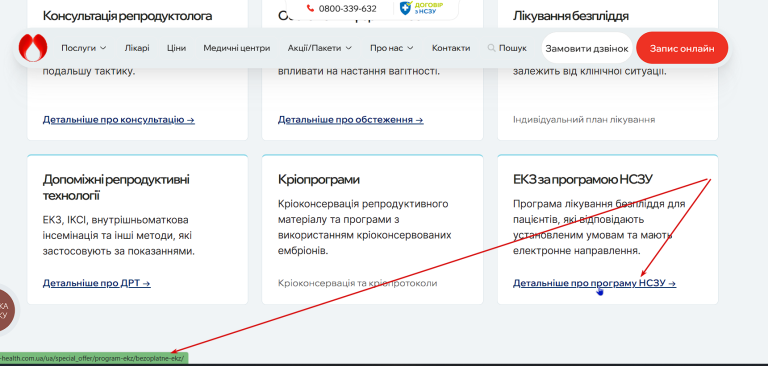The width and height of the screenshot is (768, 366).
Task: Call phone number 0800-339-632 link
Action: pos(348,8)
